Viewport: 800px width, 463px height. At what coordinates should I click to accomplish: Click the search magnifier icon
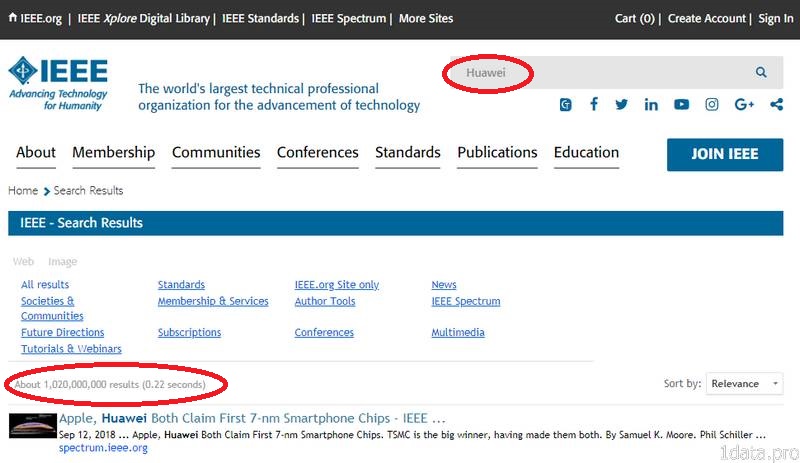[761, 72]
